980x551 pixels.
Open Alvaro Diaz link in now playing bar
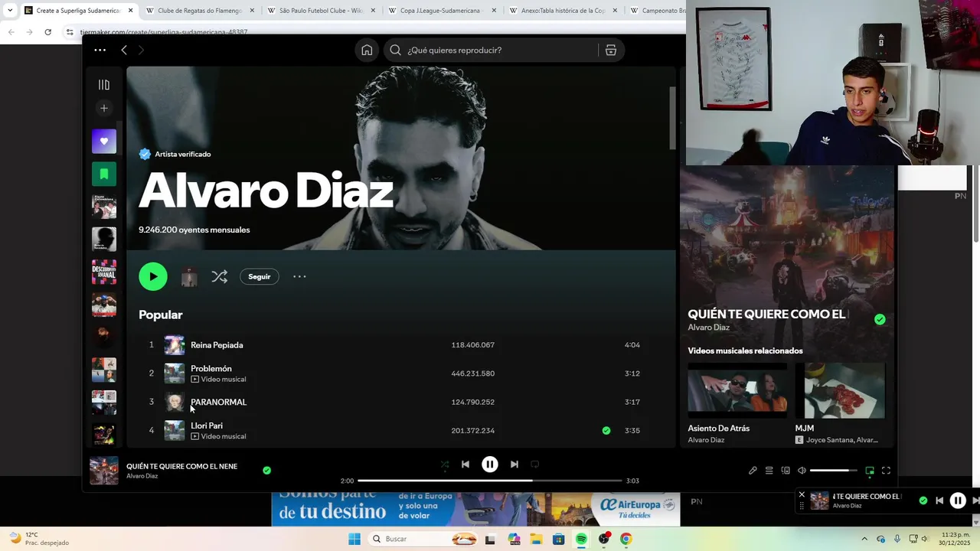pyautogui.click(x=142, y=476)
